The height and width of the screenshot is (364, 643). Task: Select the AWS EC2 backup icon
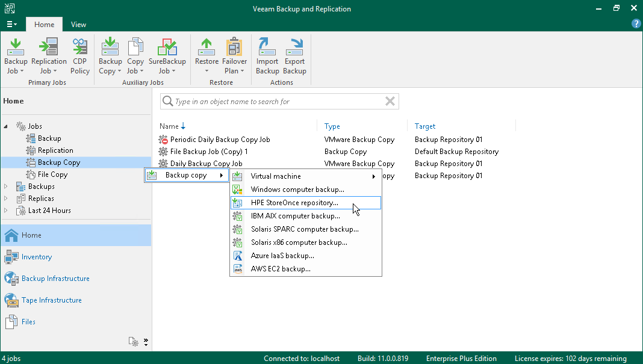(x=237, y=269)
